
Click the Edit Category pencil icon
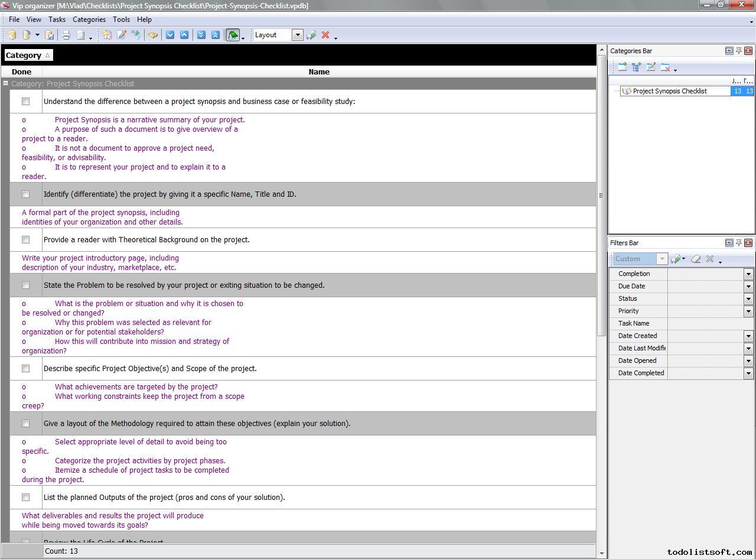click(x=651, y=67)
